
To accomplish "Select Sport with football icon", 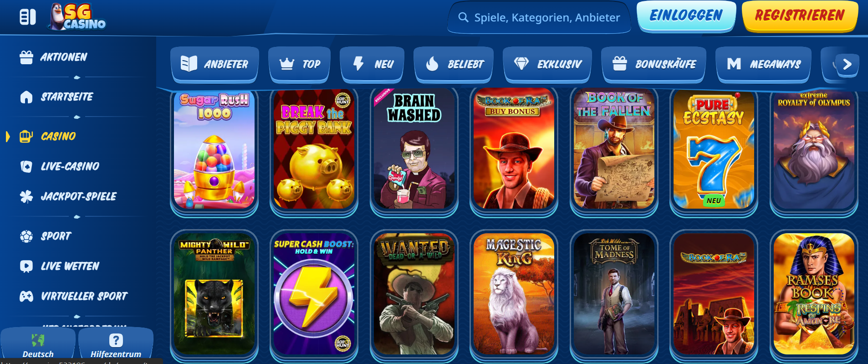I will point(26,236).
